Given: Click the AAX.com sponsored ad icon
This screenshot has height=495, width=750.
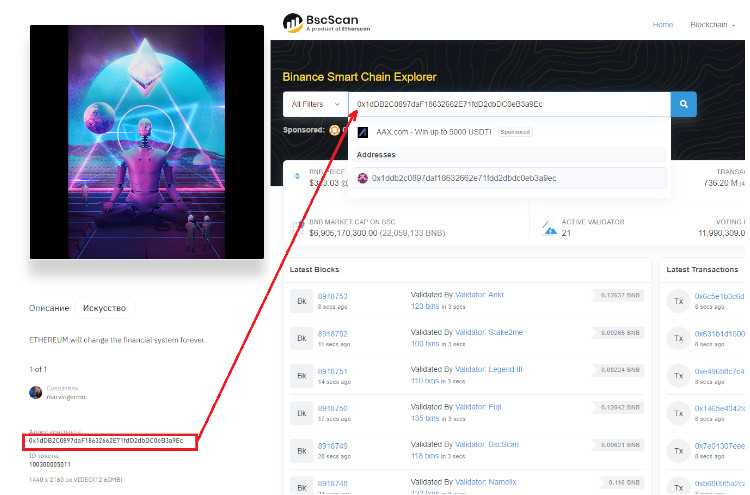Looking at the screenshot, I should [363, 132].
